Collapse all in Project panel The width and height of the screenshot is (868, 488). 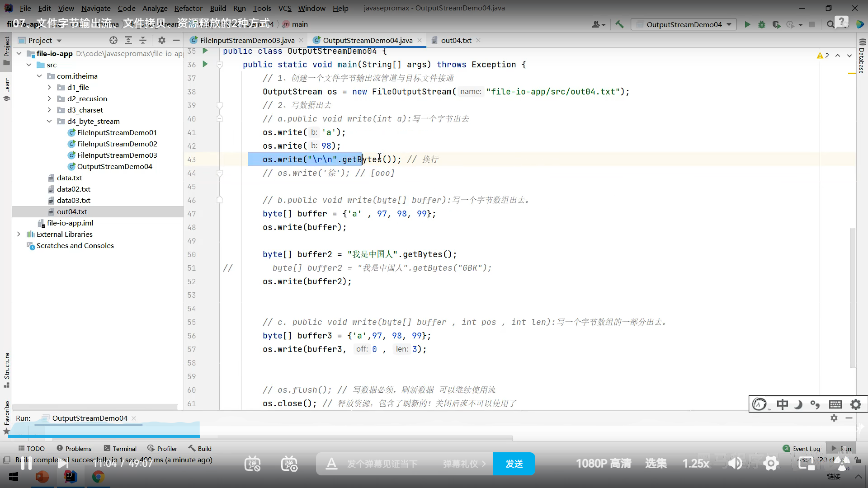coord(143,40)
